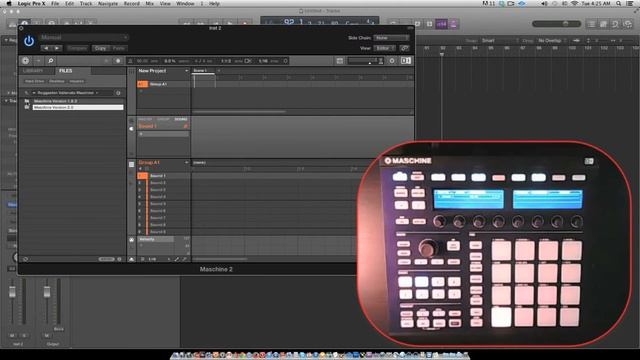Screen dimensions: 640x360
Task: Select Sound 9 in the sound list
Action: 158,232
